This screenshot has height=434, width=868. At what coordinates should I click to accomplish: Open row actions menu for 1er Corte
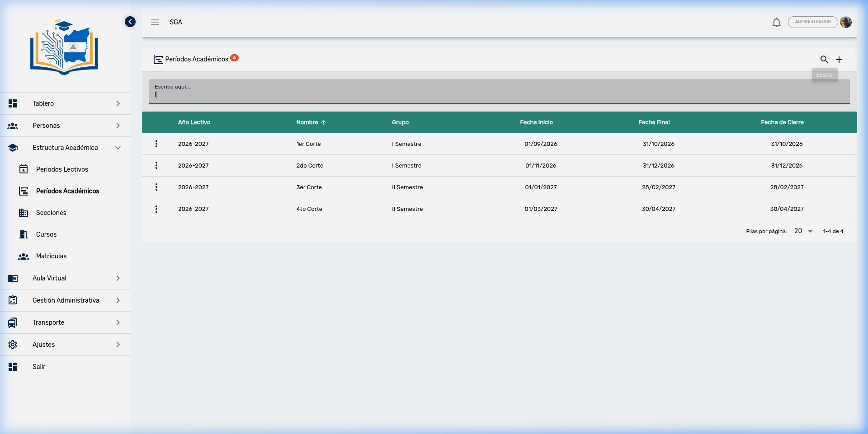[156, 144]
